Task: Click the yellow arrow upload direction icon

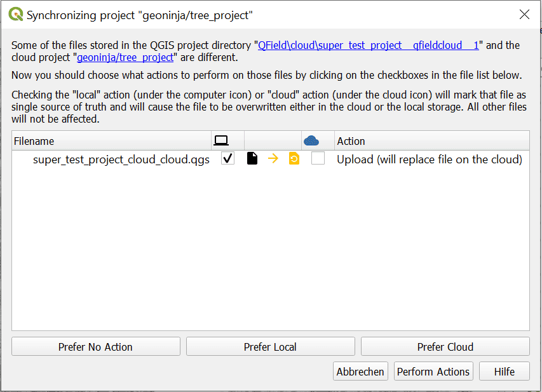Action: point(273,159)
